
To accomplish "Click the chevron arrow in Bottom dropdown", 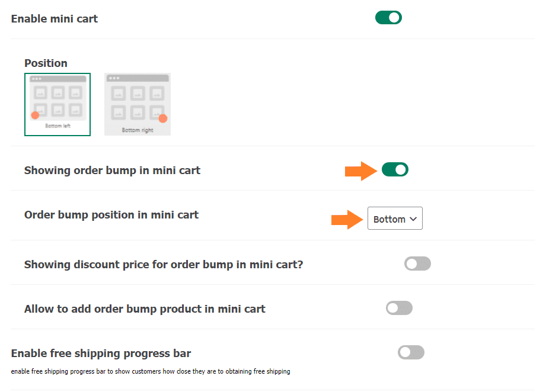I will 413,219.
